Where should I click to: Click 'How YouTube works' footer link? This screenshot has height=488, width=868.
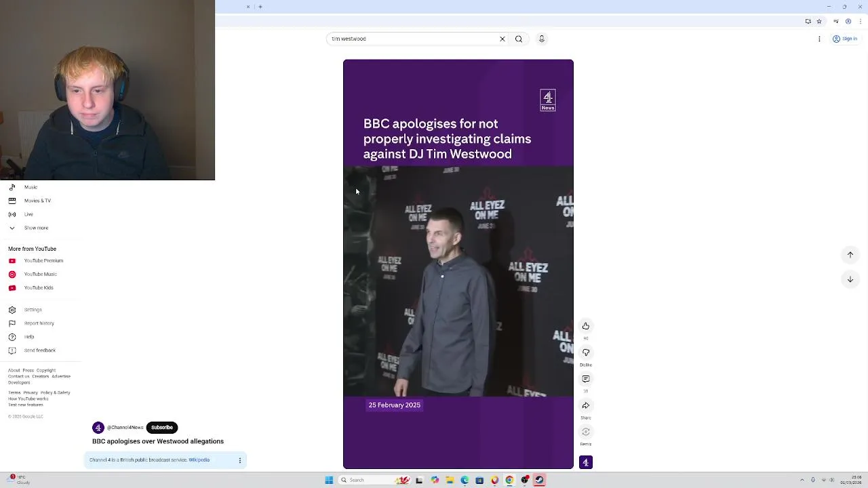(x=28, y=399)
